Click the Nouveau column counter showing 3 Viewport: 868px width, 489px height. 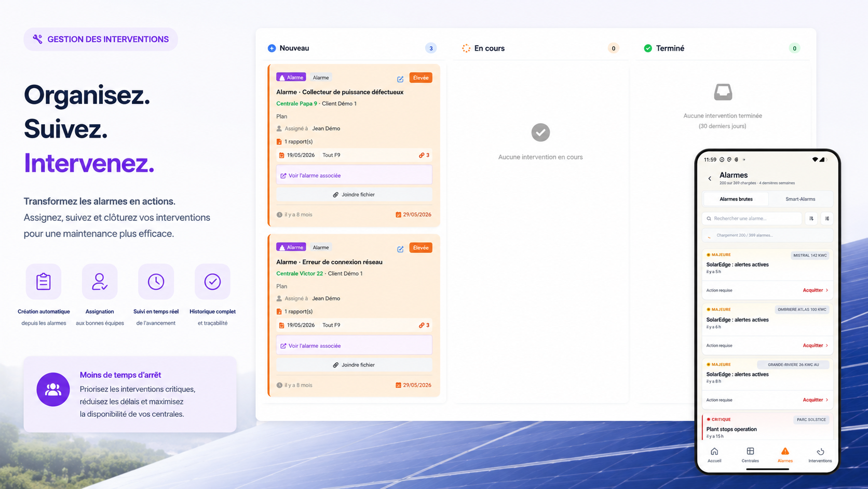[431, 48]
